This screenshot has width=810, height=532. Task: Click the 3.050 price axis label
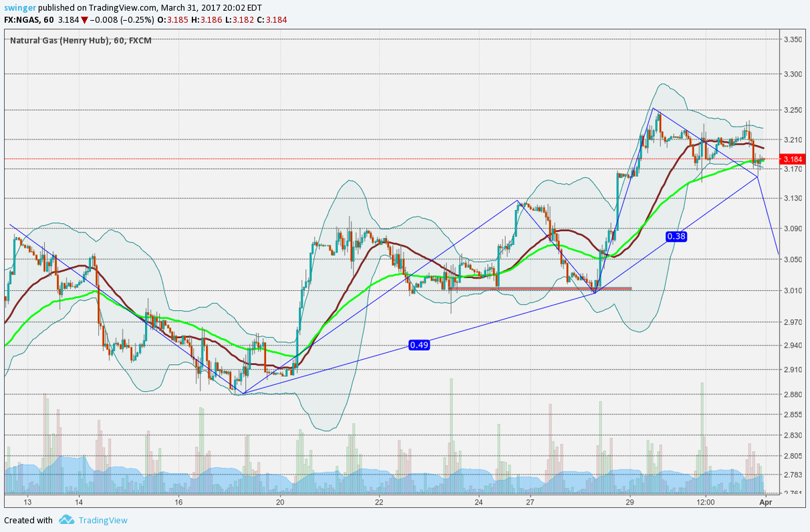tap(793, 259)
